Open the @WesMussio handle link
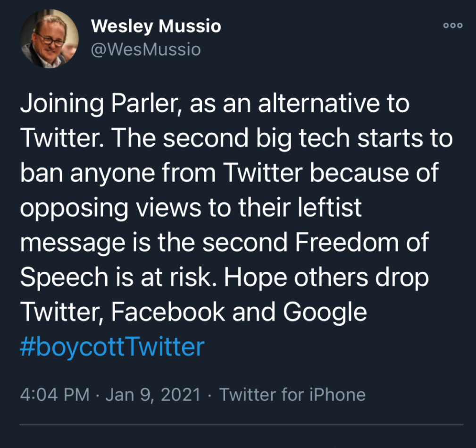This screenshot has width=476, height=448. (146, 49)
